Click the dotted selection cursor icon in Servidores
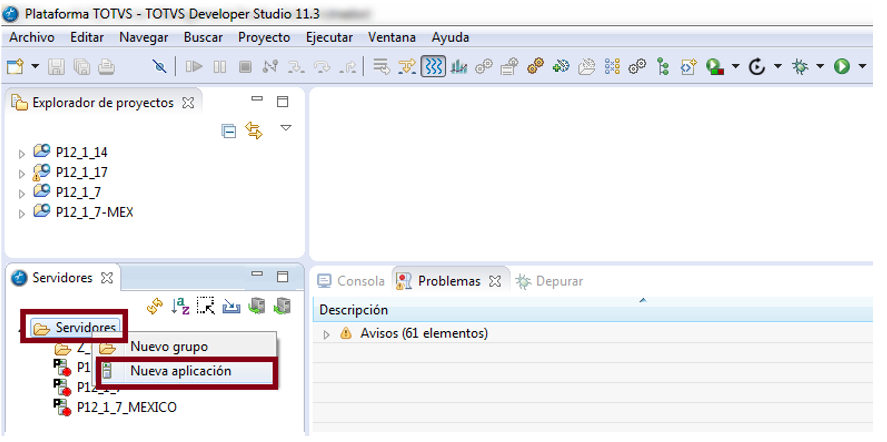Viewport: 887px width, 442px height. click(x=206, y=306)
